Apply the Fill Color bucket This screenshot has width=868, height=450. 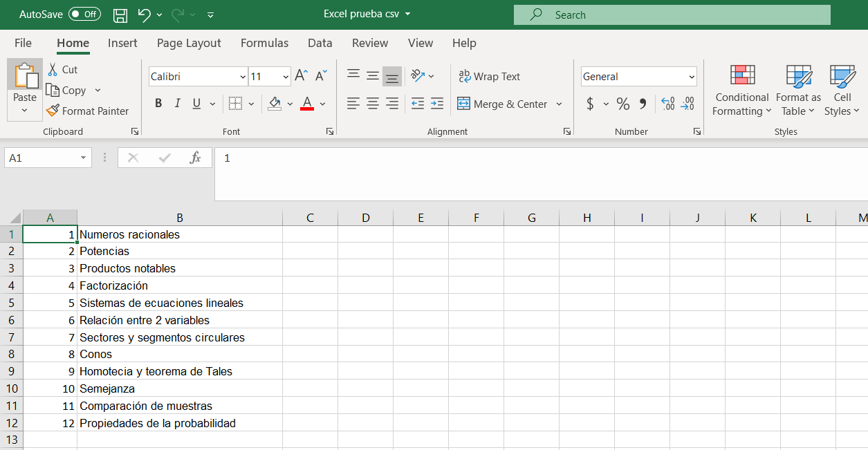[275, 104]
